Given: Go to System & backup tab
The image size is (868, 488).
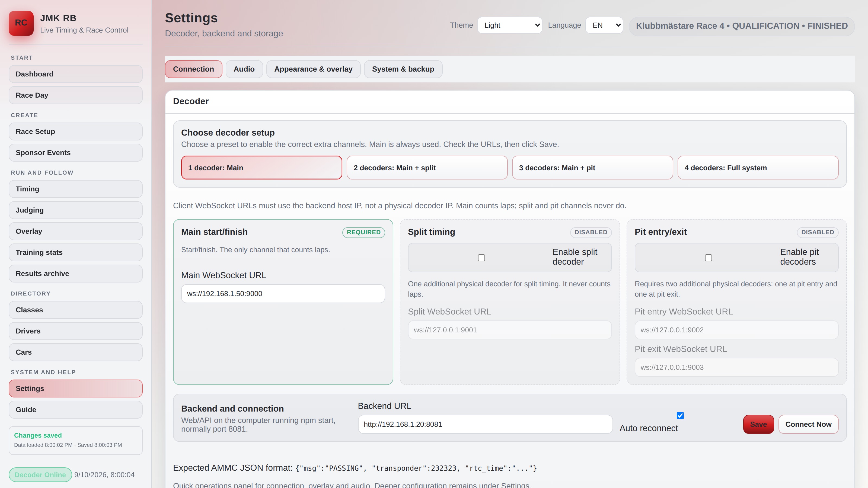Looking at the screenshot, I should (403, 69).
